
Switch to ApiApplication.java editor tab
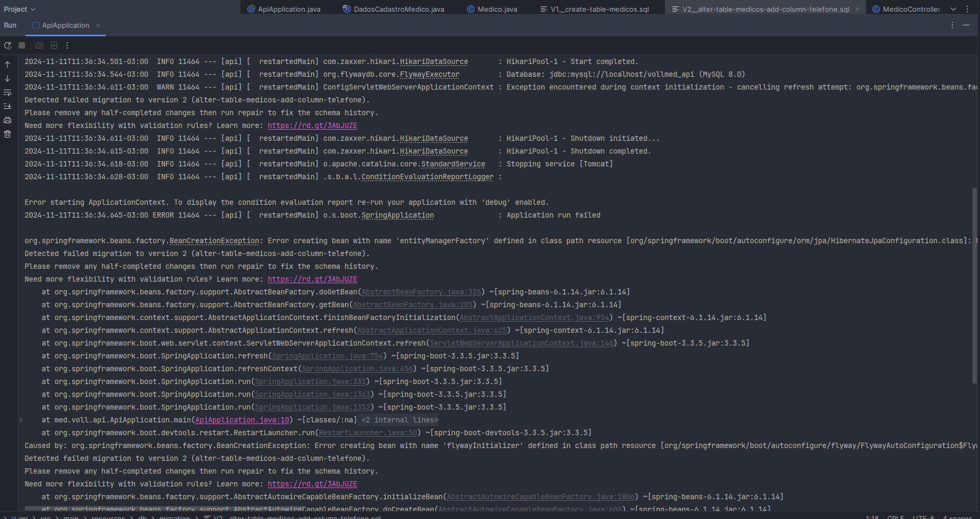click(x=284, y=9)
